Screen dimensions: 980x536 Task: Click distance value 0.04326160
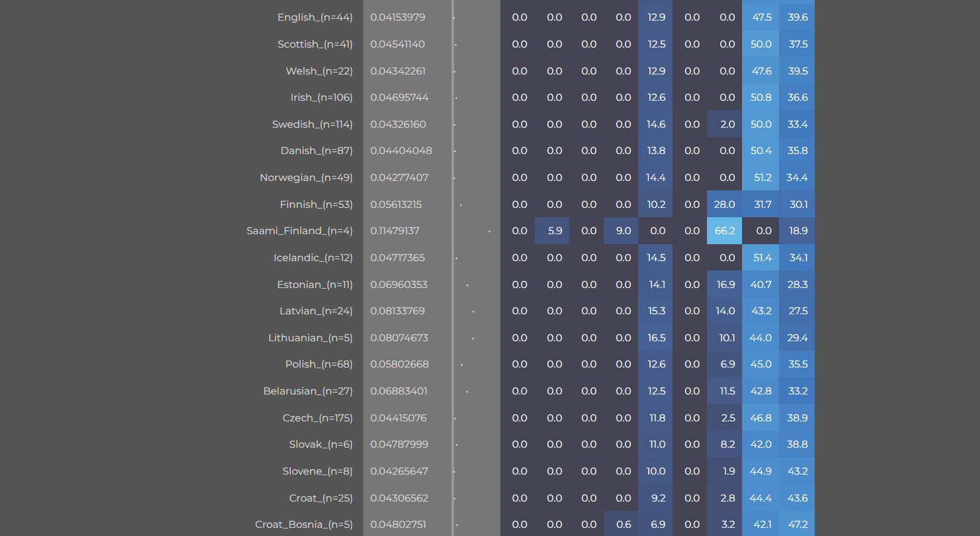pos(398,125)
